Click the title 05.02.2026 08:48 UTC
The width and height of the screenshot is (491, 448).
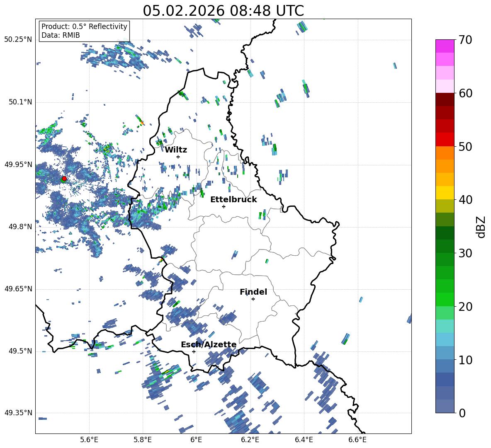(x=223, y=11)
